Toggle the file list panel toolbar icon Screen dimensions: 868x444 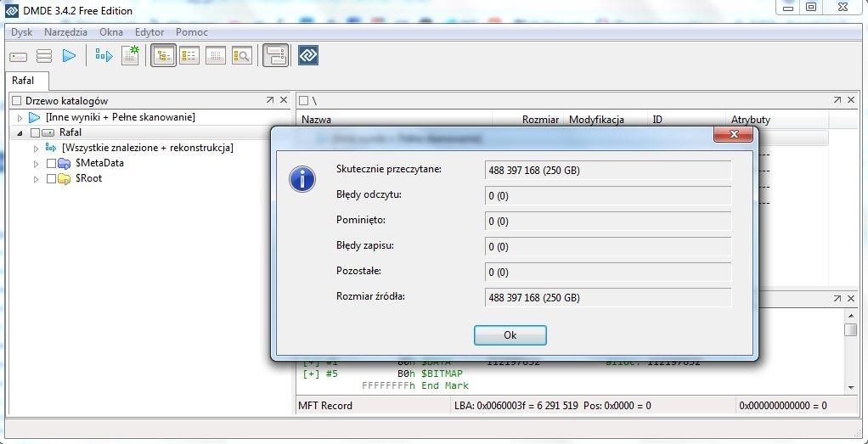(x=189, y=55)
